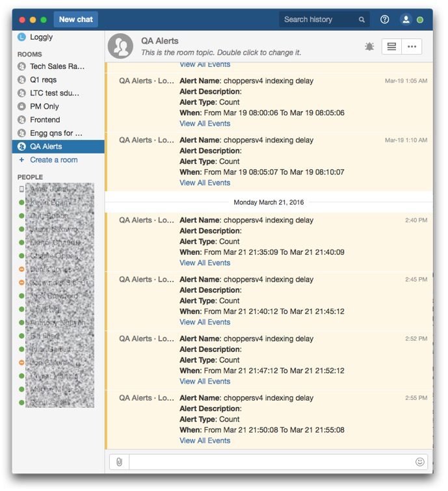Switch to the PM Only room
The width and height of the screenshot is (448, 491).
(44, 107)
